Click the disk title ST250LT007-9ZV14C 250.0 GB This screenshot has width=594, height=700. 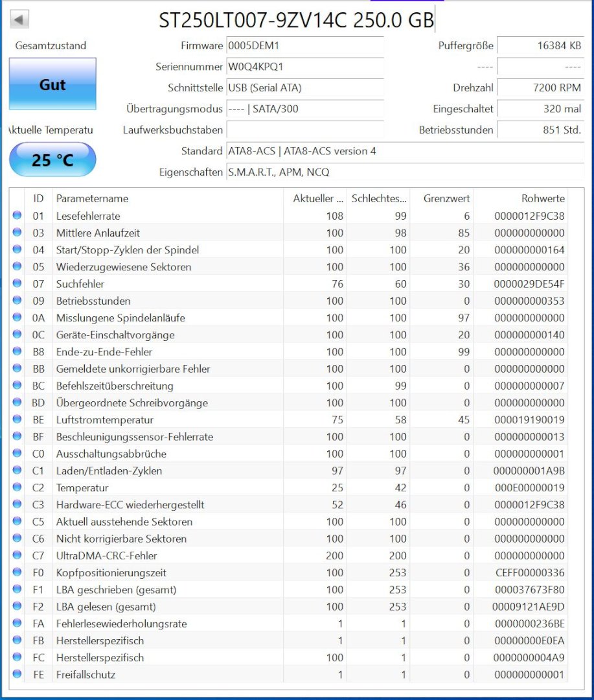(x=296, y=20)
